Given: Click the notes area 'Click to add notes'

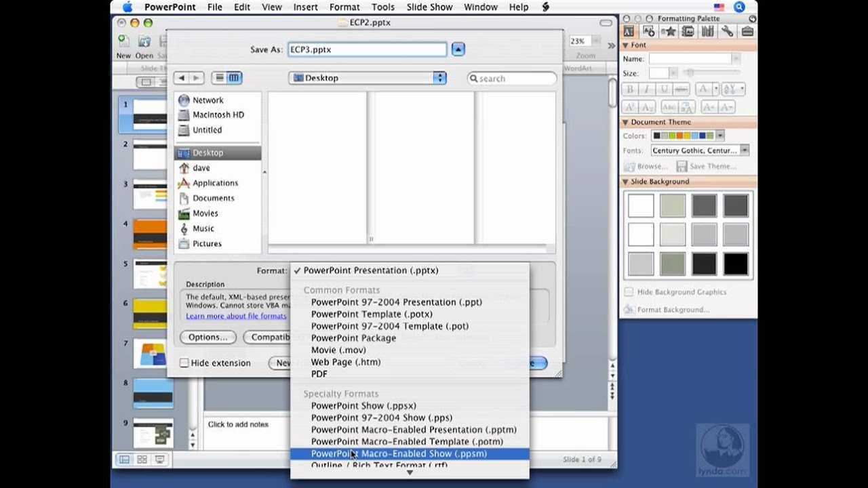Looking at the screenshot, I should click(x=238, y=424).
